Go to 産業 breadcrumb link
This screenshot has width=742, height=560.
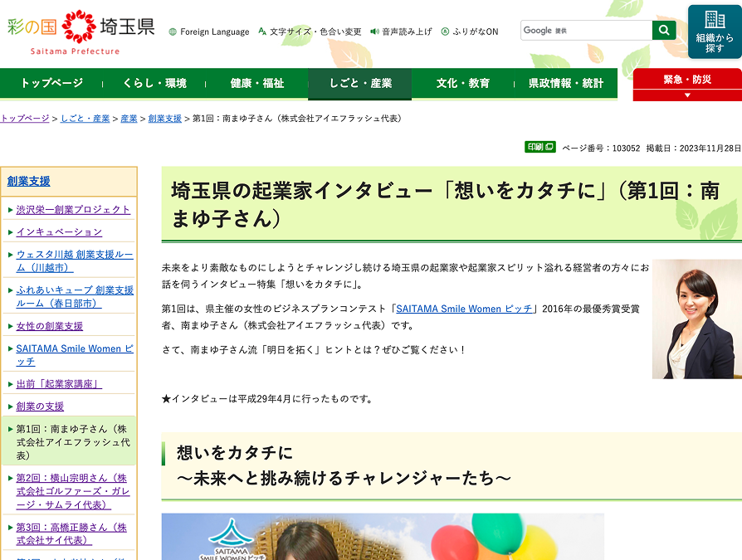pyautogui.click(x=129, y=119)
